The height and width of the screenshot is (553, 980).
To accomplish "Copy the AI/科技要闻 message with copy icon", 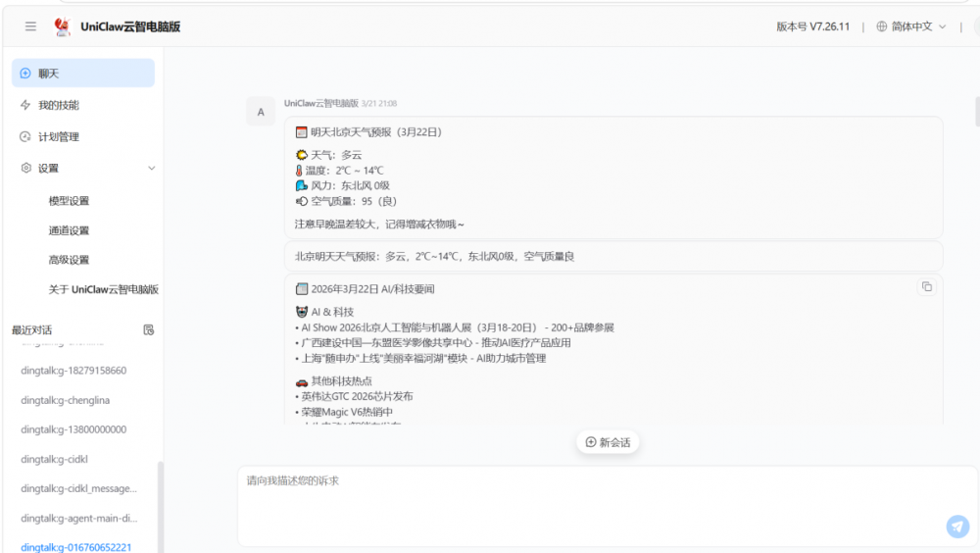I will tap(926, 286).
